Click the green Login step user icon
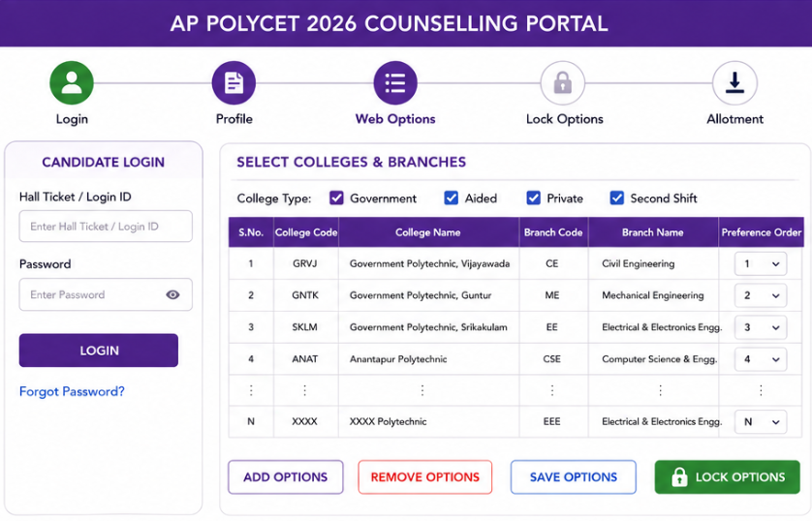The image size is (812, 521). pyautogui.click(x=72, y=82)
